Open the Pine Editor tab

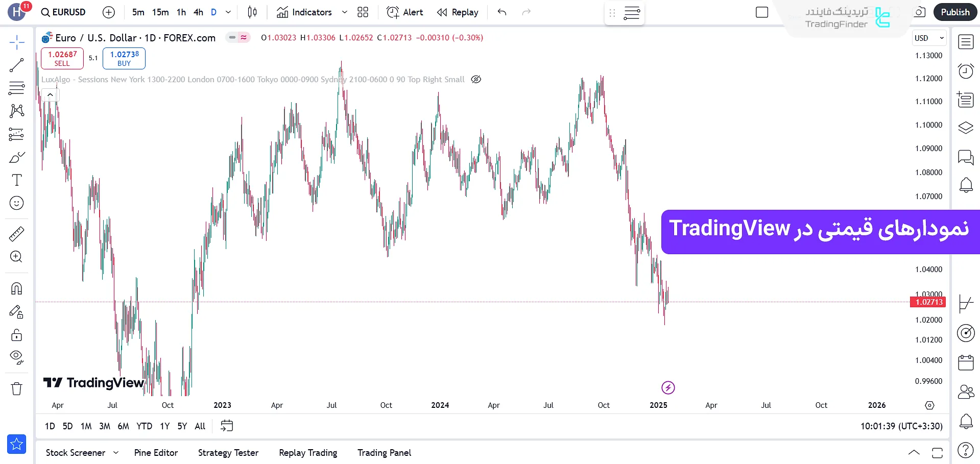pyautogui.click(x=156, y=453)
